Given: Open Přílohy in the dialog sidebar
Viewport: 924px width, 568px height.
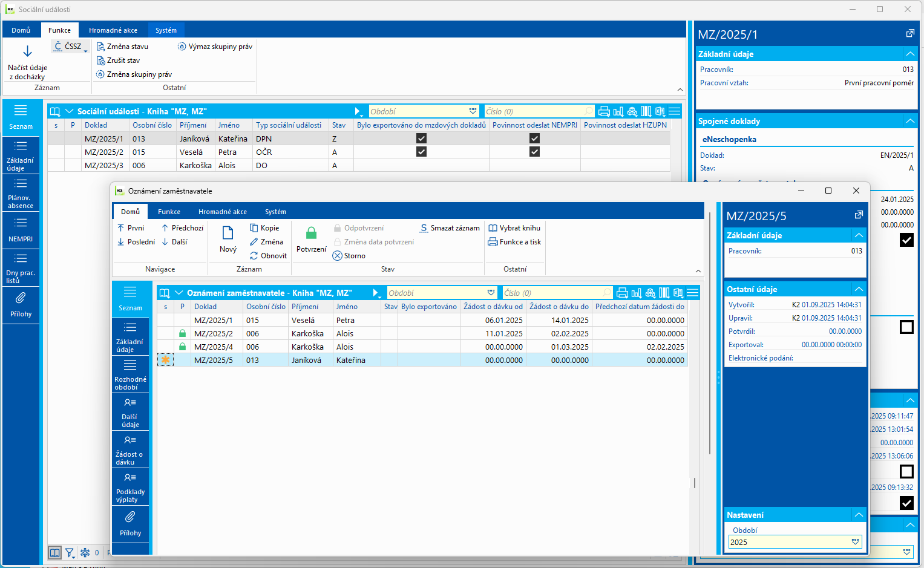Looking at the screenshot, I should pyautogui.click(x=130, y=523).
